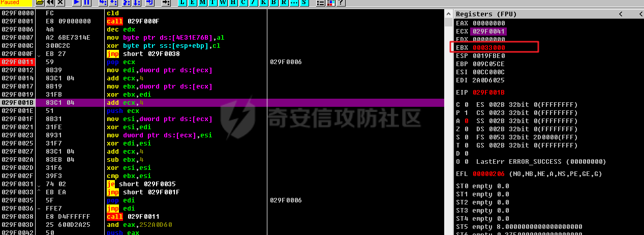Select the breakpoint line at address 029F0011
644x235 pixels.
[17, 62]
